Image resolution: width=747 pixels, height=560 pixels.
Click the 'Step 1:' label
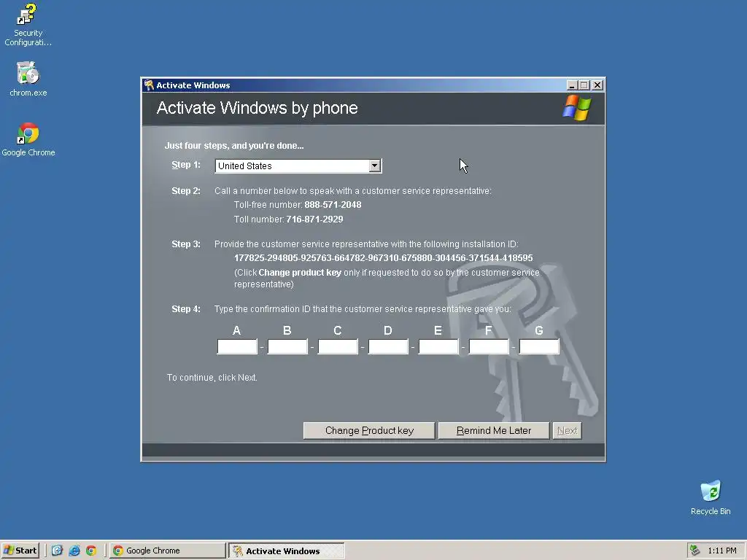pyautogui.click(x=186, y=165)
